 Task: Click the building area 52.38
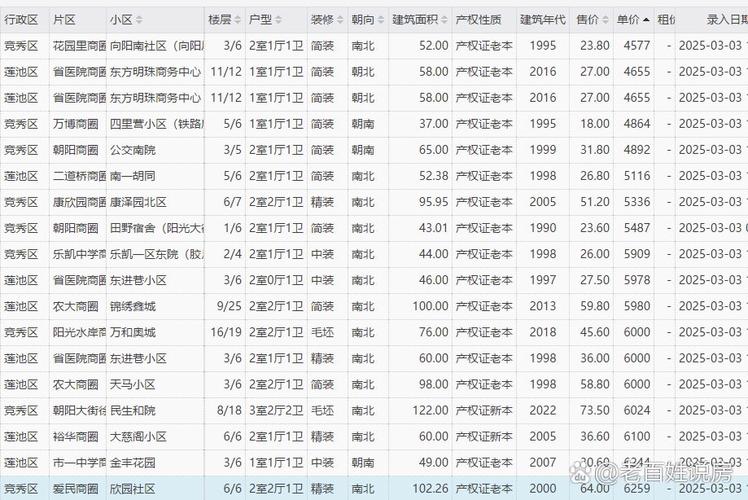click(x=434, y=176)
